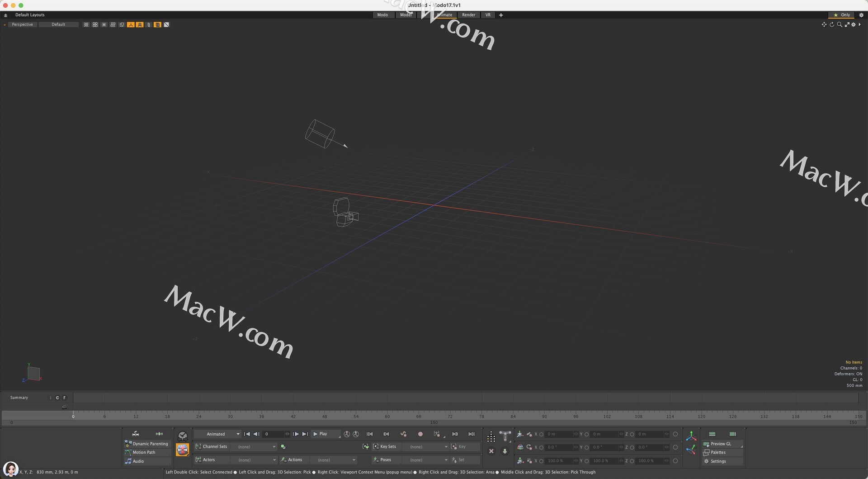The height and width of the screenshot is (479, 868).
Task: Jump to next keyframe icon
Action: [x=455, y=434]
